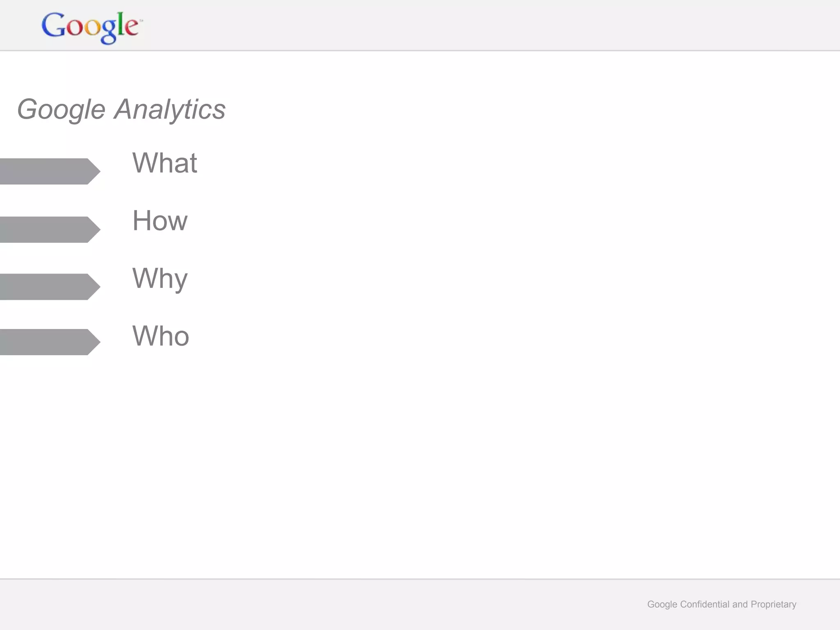Click the Google logo in the header
The width and height of the screenshot is (840, 630).
[x=91, y=27]
